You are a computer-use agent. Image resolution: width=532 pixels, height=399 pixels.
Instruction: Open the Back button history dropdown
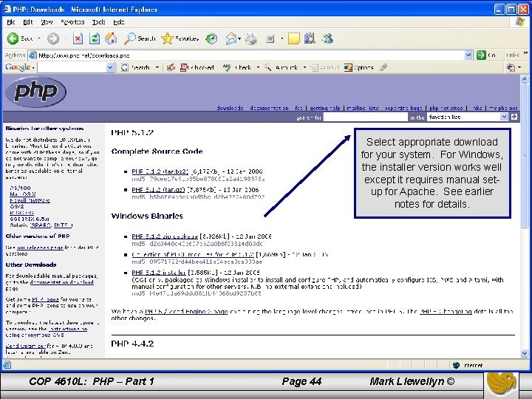click(38, 38)
